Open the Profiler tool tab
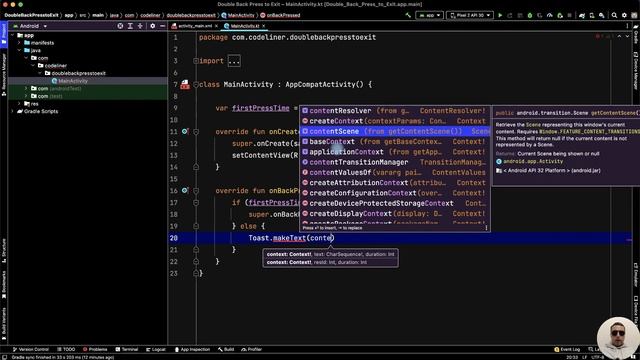 [x=252, y=349]
